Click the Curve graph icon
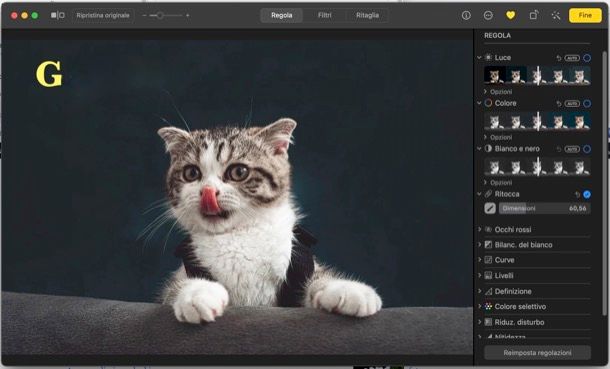Screen dimensions: 610x369 tap(488, 260)
